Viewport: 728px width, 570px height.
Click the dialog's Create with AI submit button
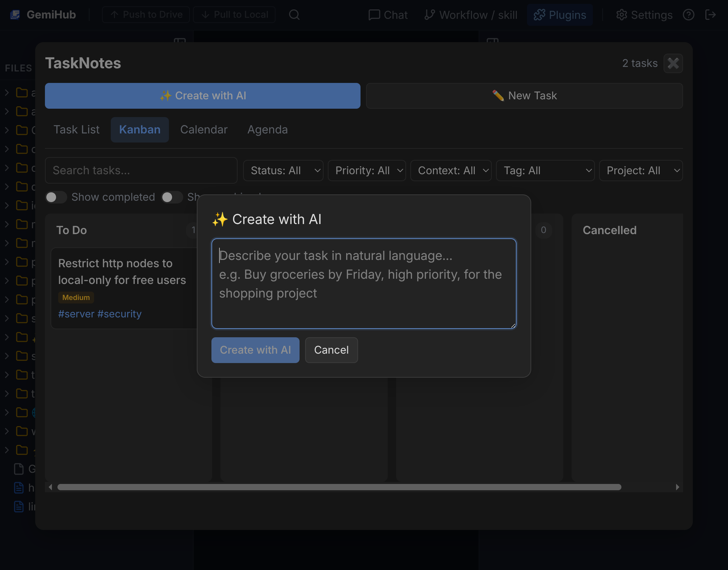tap(255, 350)
